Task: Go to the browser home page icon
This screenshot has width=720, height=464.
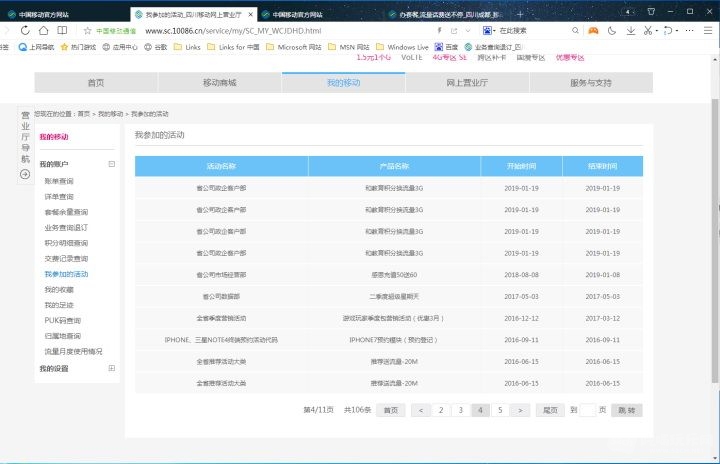Action: [43, 30]
